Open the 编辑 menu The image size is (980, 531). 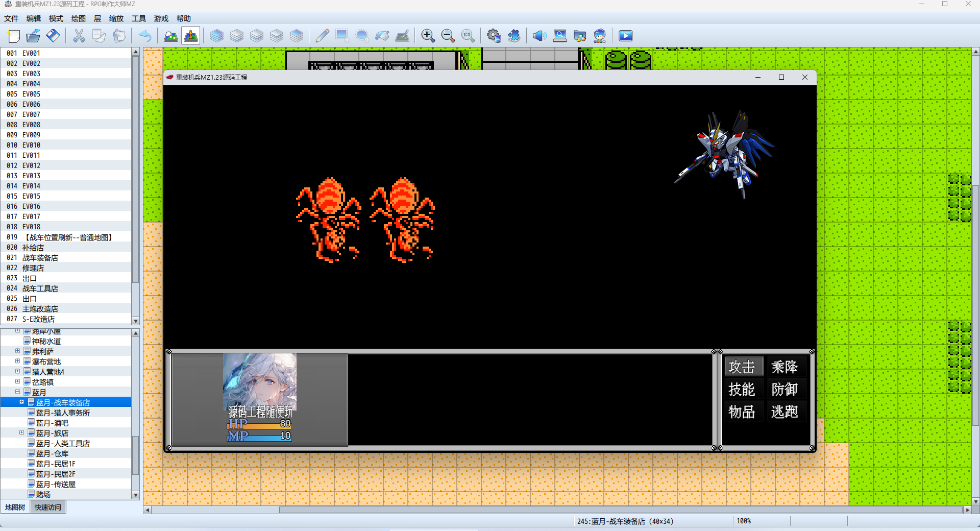(34, 19)
